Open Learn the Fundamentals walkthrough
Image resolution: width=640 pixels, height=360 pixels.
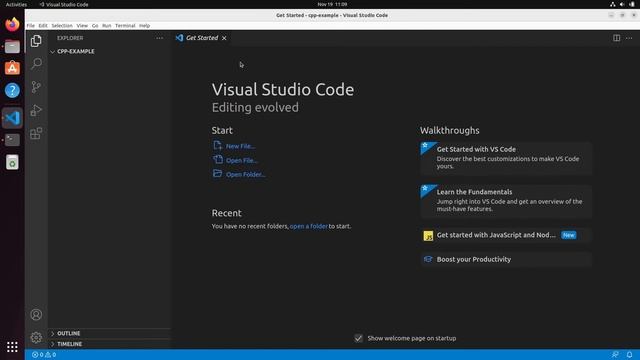tap(506, 201)
